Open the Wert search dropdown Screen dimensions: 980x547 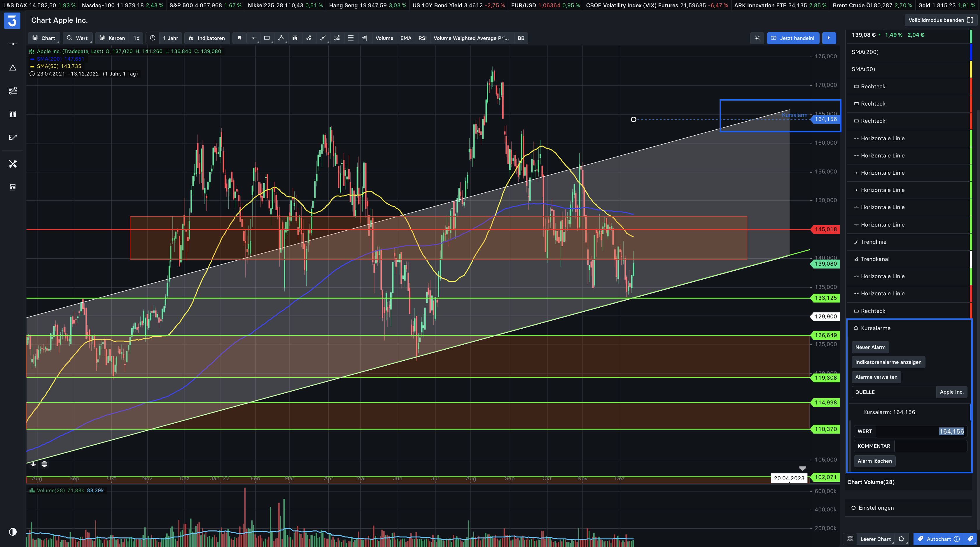[x=78, y=38]
